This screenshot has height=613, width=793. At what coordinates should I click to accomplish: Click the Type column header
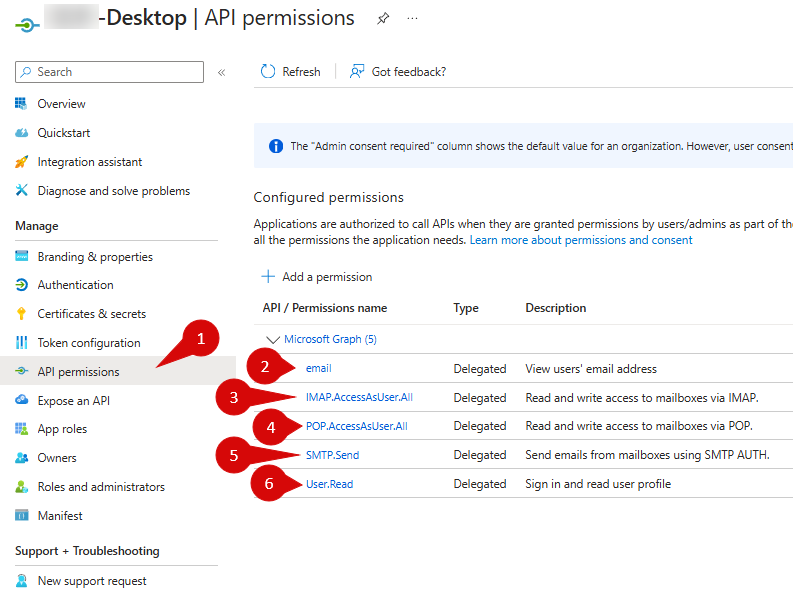pyautogui.click(x=466, y=308)
